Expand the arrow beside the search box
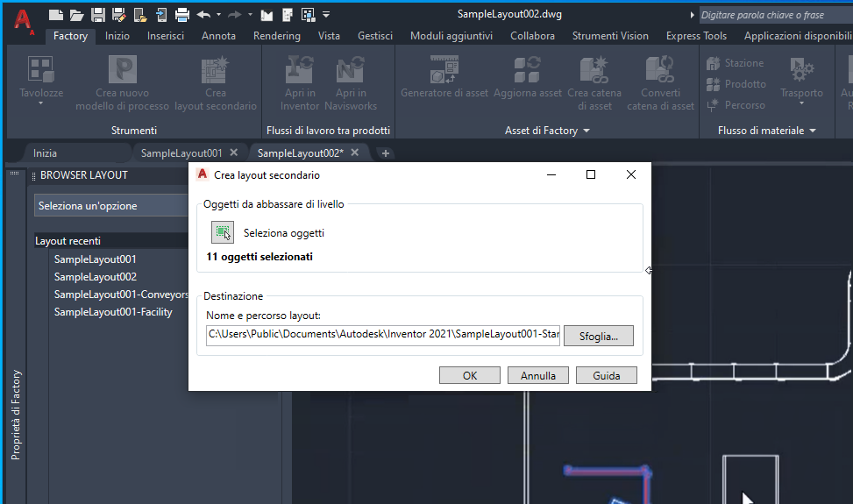The image size is (853, 504). tap(692, 15)
